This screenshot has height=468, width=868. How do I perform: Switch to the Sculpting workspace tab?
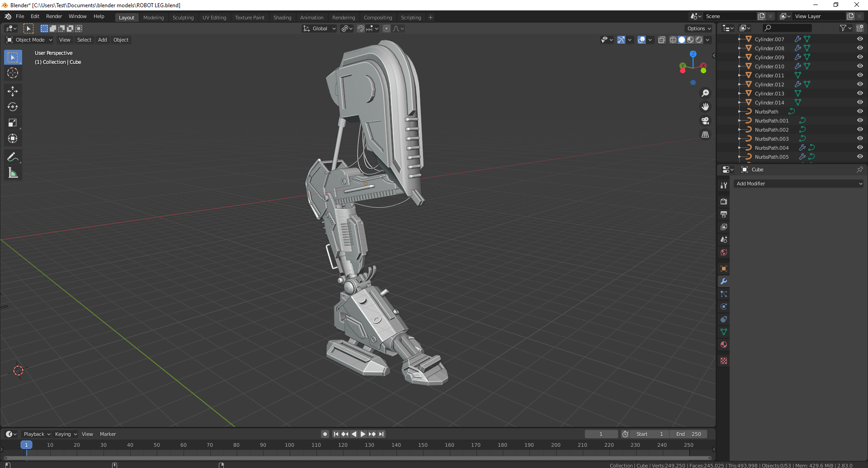coord(183,17)
